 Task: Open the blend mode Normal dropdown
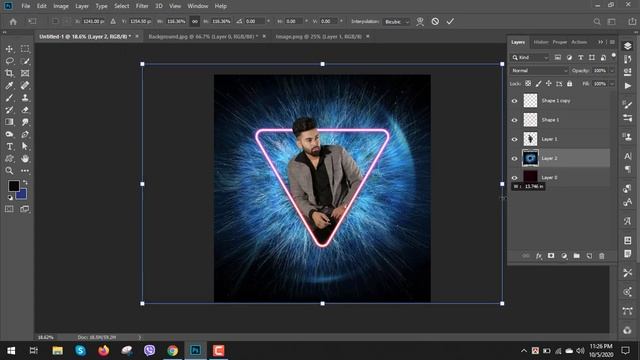click(539, 71)
